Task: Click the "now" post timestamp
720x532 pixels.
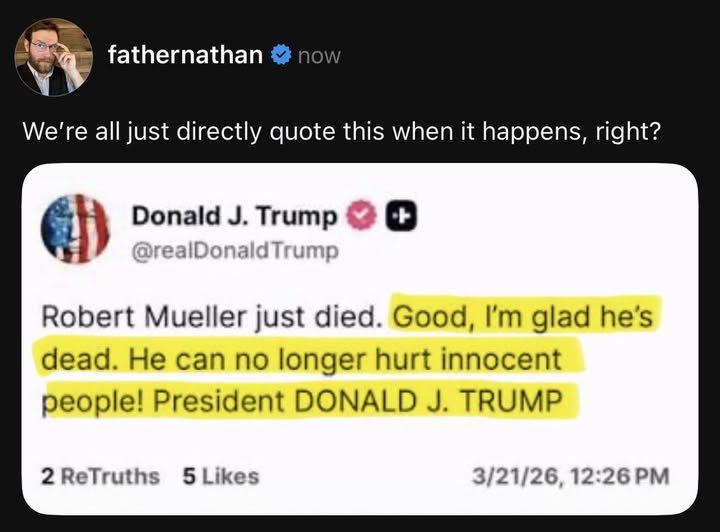Action: pos(319,57)
